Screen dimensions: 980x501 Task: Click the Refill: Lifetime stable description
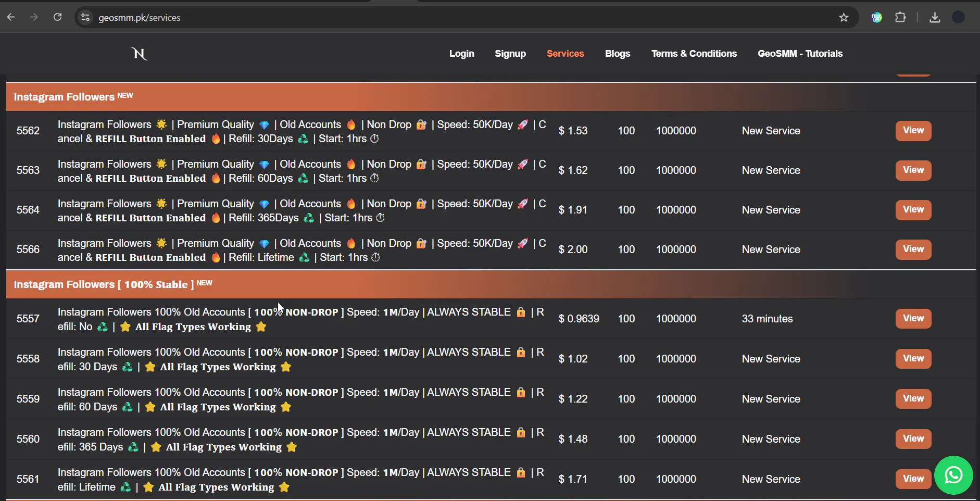[x=301, y=480]
